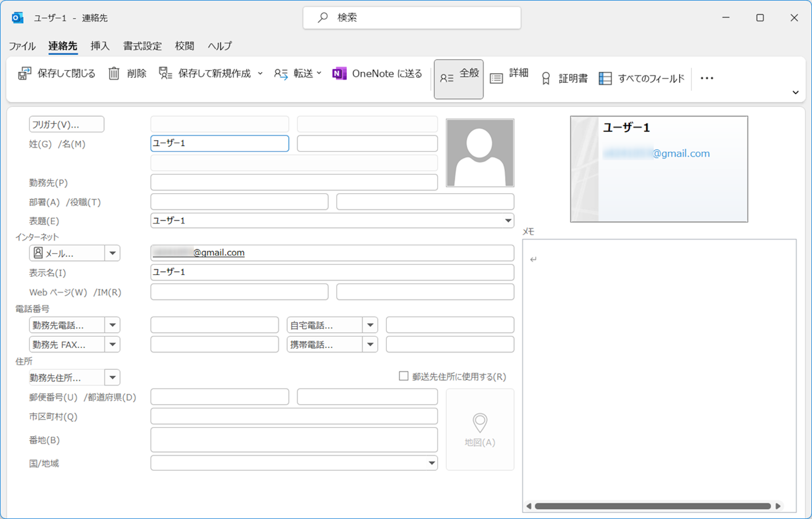This screenshot has width=812, height=519.
Task: Open the Insert ribbon tab
Action: click(x=100, y=46)
